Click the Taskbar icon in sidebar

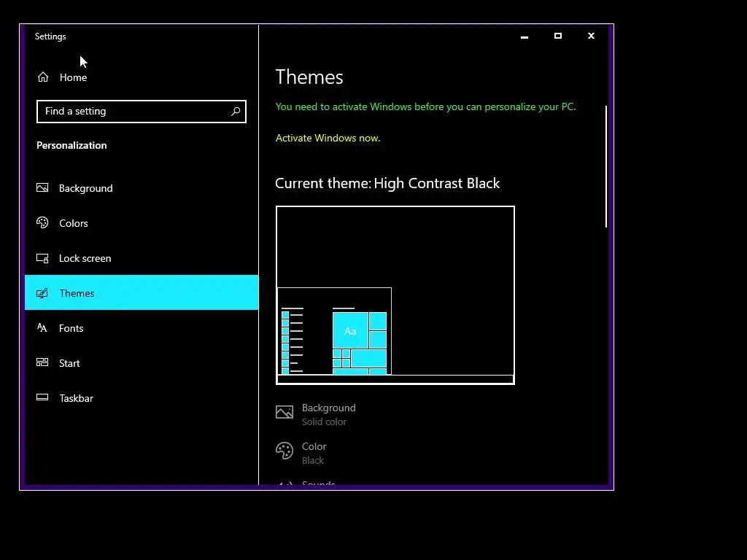[x=42, y=397]
